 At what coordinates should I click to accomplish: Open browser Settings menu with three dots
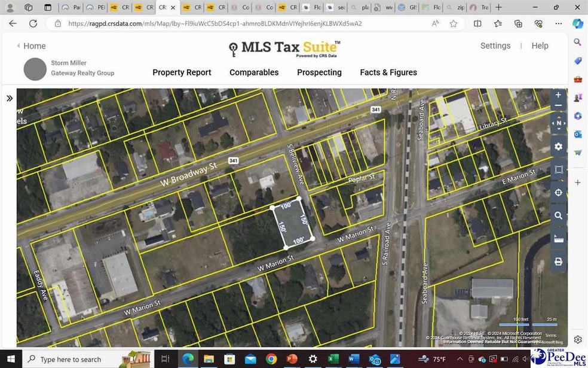[558, 23]
